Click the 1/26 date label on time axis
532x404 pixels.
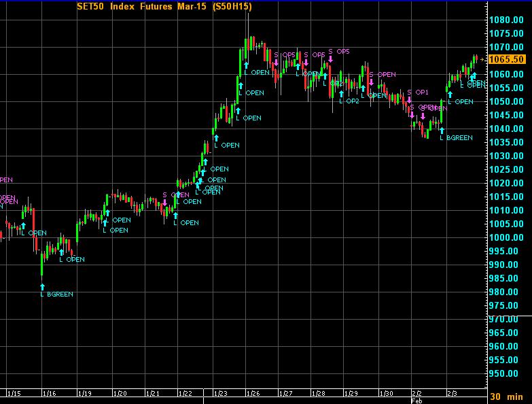coord(253,393)
